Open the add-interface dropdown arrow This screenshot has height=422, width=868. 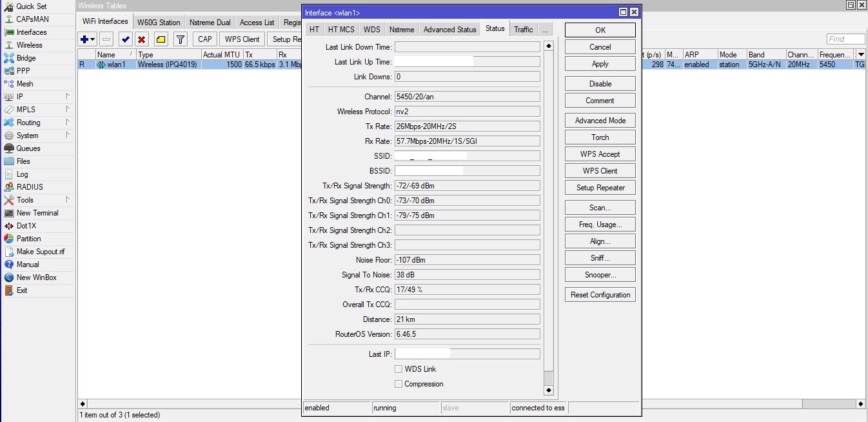click(91, 39)
